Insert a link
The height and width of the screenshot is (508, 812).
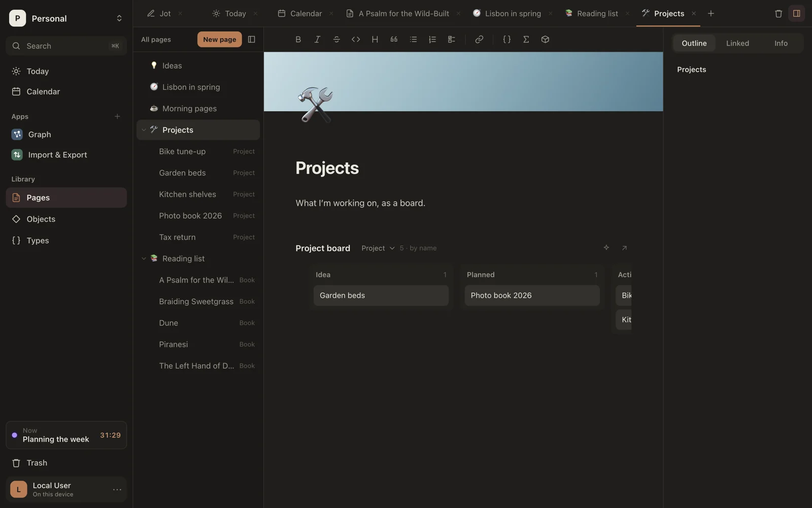pos(479,40)
